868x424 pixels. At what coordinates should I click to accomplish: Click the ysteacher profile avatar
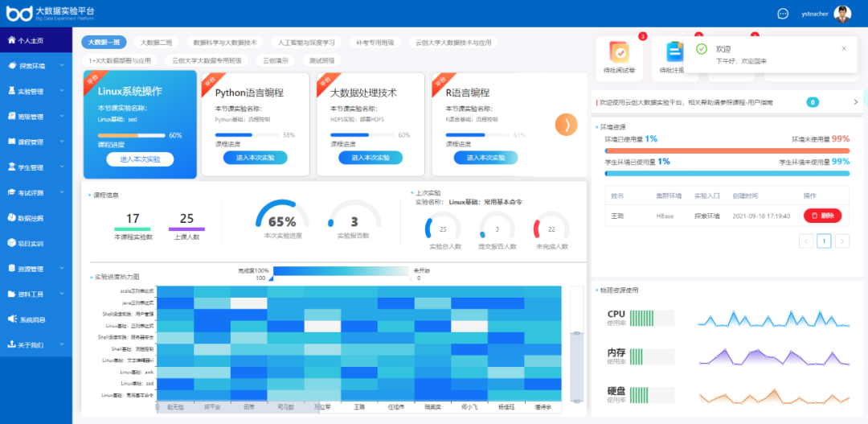[x=841, y=14]
